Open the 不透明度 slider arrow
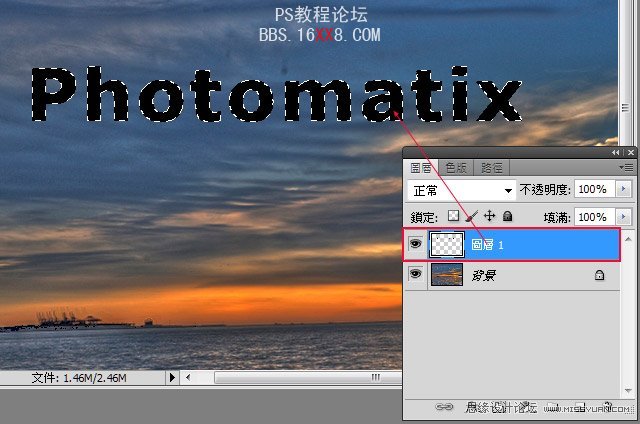This screenshot has width=640, height=424. click(623, 189)
